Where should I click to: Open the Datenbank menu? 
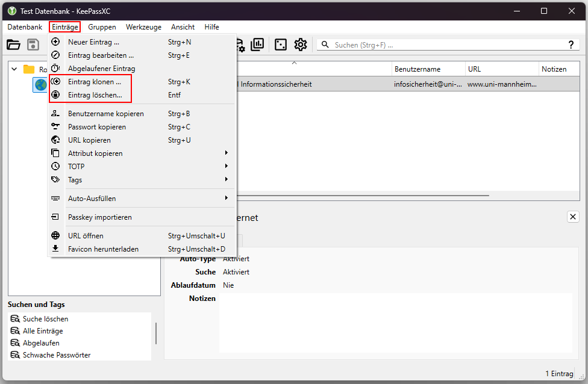pyautogui.click(x=25, y=27)
